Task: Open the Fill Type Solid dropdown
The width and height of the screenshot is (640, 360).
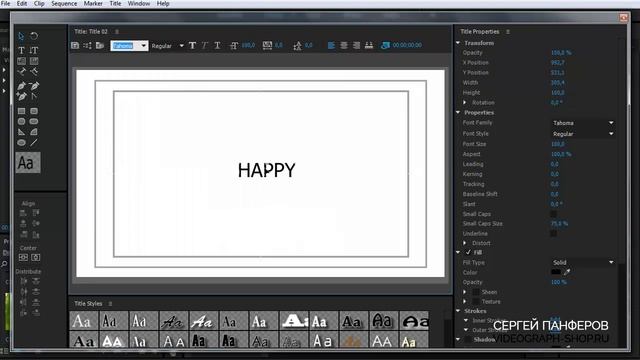Action: coord(583,262)
